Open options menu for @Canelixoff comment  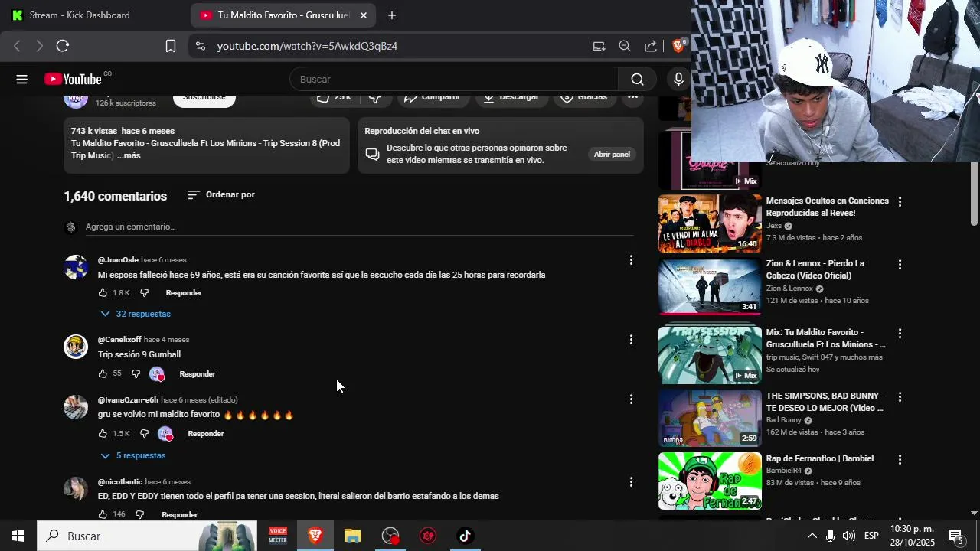coord(631,340)
